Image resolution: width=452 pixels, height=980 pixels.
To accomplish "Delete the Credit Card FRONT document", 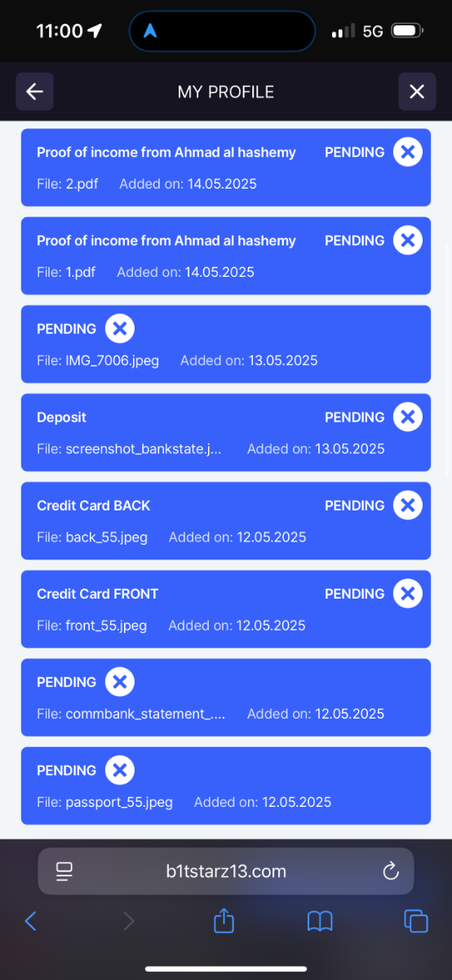I will [x=408, y=593].
